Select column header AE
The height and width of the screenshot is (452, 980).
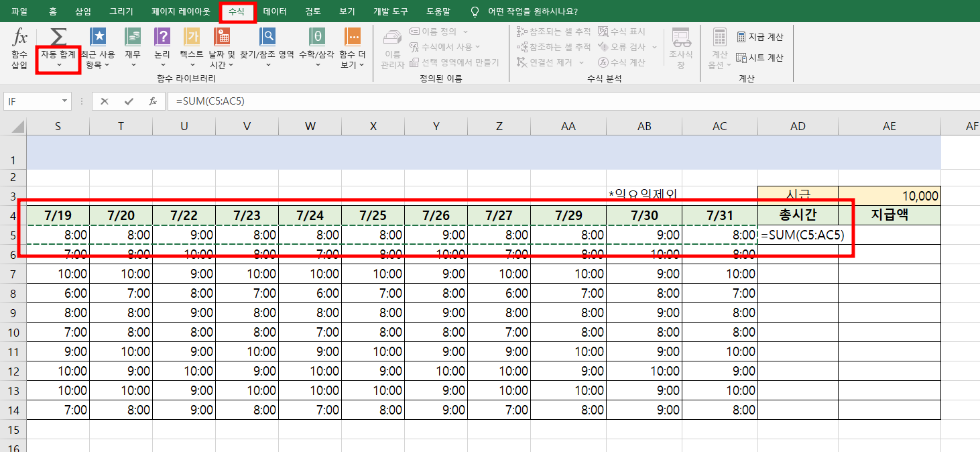[890, 126]
